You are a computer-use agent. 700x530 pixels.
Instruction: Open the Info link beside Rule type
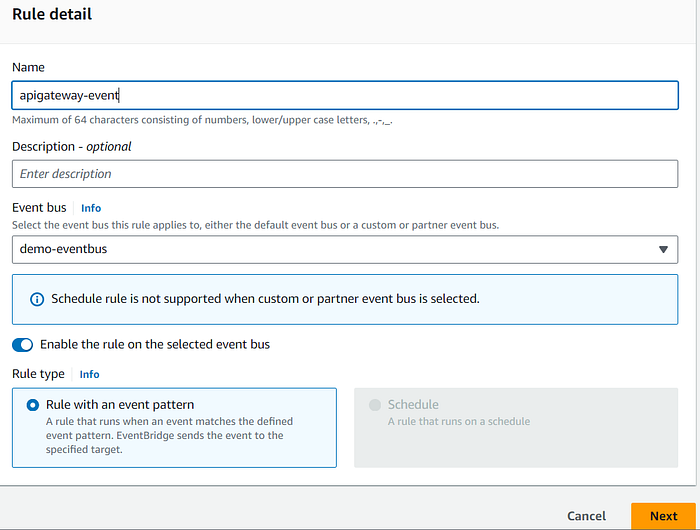coord(89,374)
